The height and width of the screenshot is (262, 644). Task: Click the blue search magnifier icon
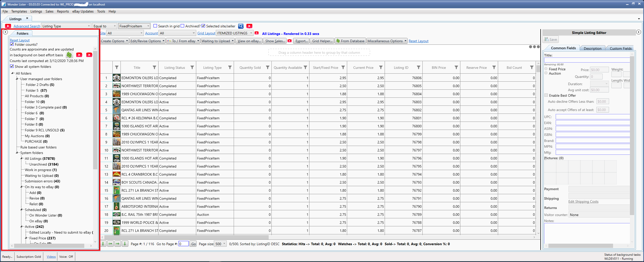point(241,26)
